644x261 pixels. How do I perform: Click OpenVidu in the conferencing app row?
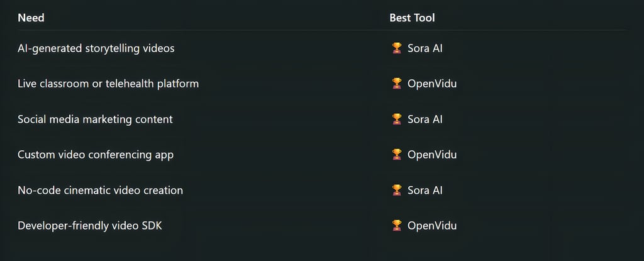[432, 155]
